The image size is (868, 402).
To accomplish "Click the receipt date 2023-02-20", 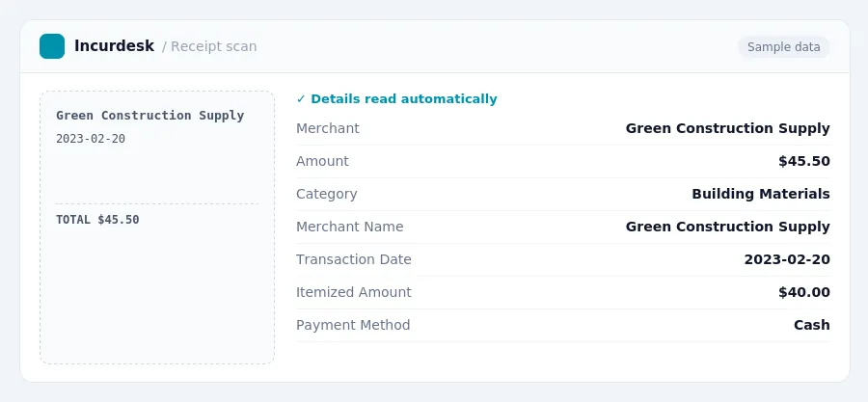I will [x=91, y=139].
